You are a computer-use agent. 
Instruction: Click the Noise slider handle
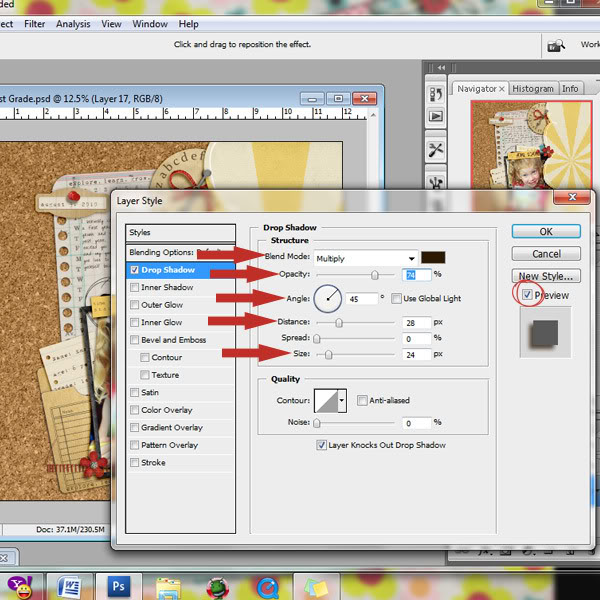[x=317, y=423]
